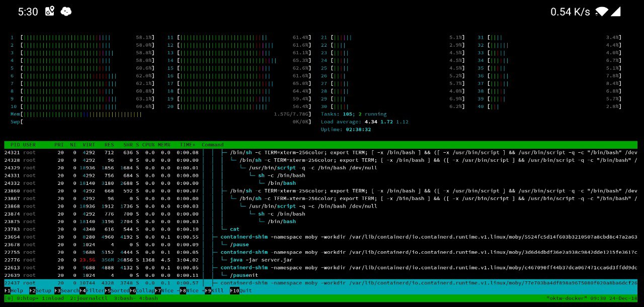
Task: Tap the cloud notification icon in status bar
Action: [x=66, y=11]
